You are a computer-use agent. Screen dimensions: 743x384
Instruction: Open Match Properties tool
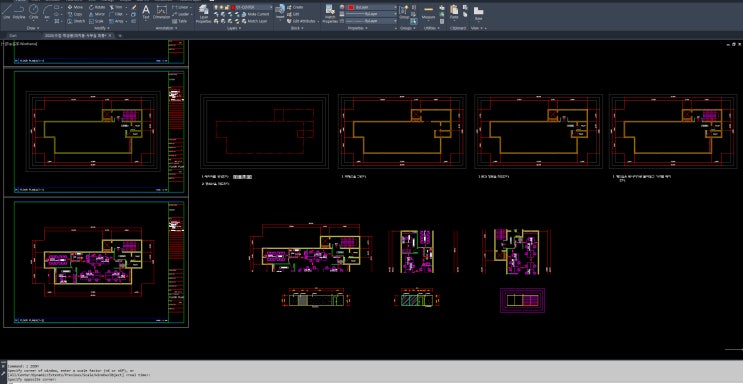[x=330, y=13]
